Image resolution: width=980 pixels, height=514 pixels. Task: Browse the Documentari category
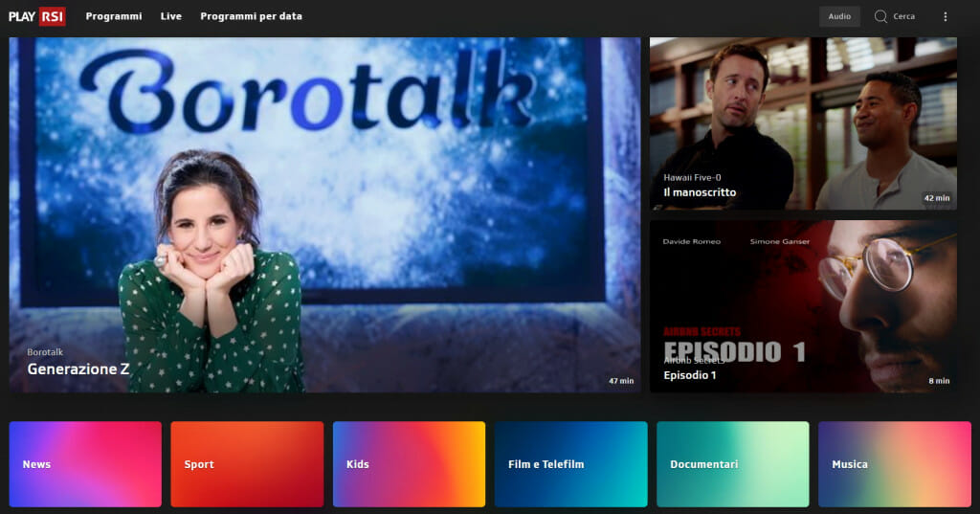[732, 464]
